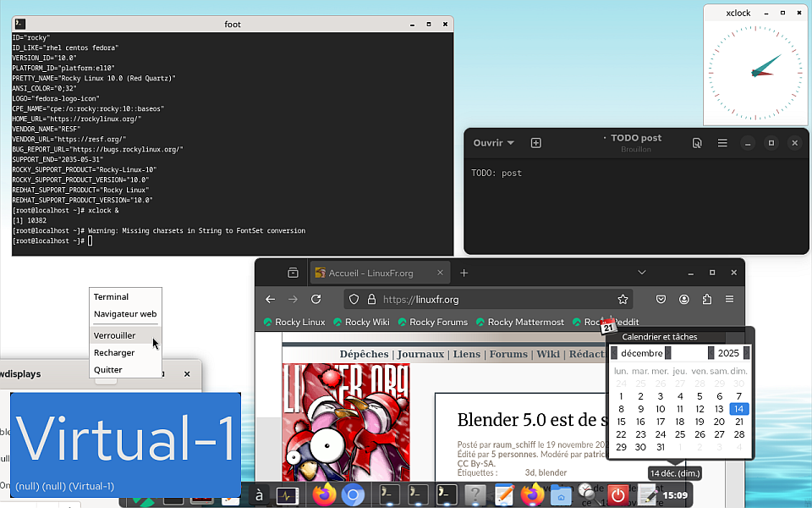The width and height of the screenshot is (812, 508).
Task: Click the Firefox reload page icon
Action: [315, 299]
